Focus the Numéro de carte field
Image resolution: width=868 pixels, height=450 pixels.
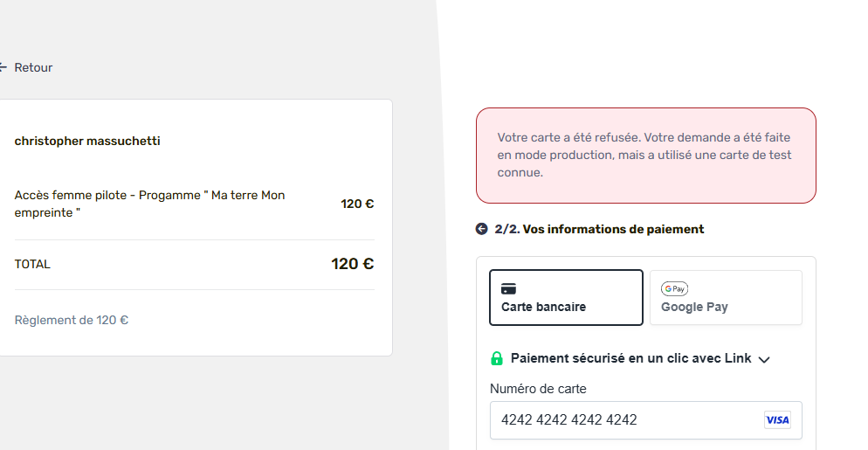click(x=645, y=420)
